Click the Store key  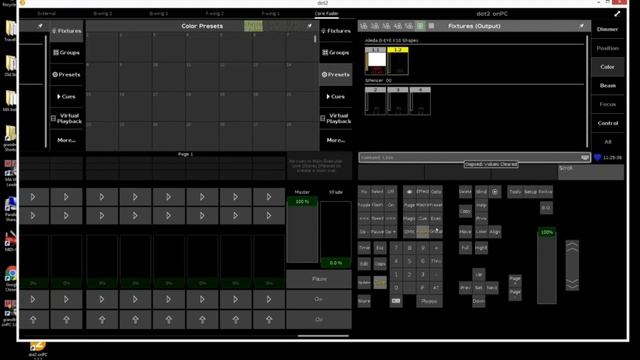364,301
